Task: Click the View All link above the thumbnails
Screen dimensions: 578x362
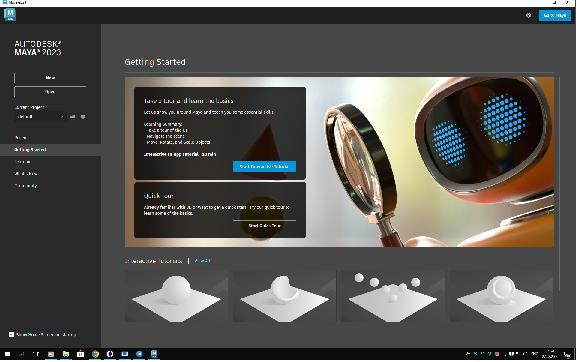Action: [202, 261]
